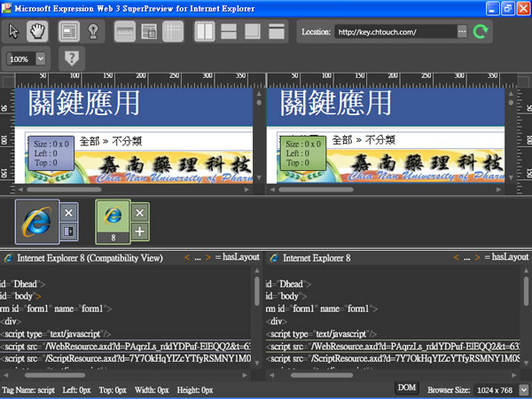Image resolution: width=532 pixels, height=399 pixels.
Task: Click the help question mark shield icon
Action: coord(71,59)
